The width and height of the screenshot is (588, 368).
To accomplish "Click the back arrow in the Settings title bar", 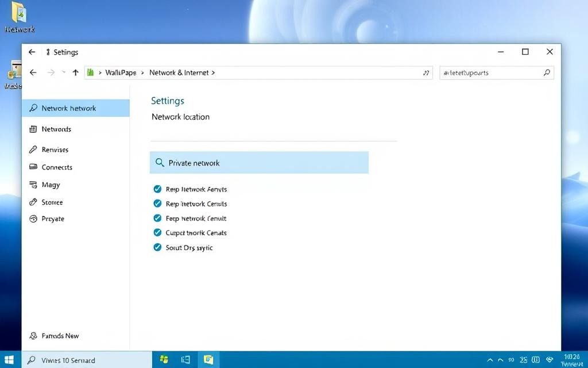I will [32, 52].
